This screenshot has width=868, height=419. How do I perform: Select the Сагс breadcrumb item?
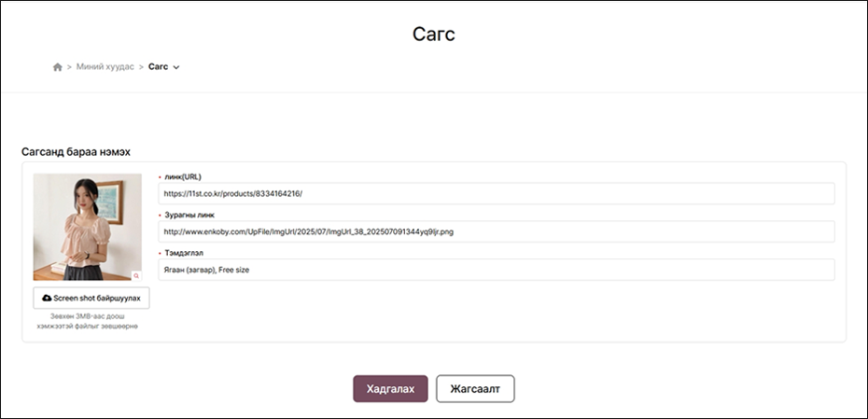click(158, 67)
